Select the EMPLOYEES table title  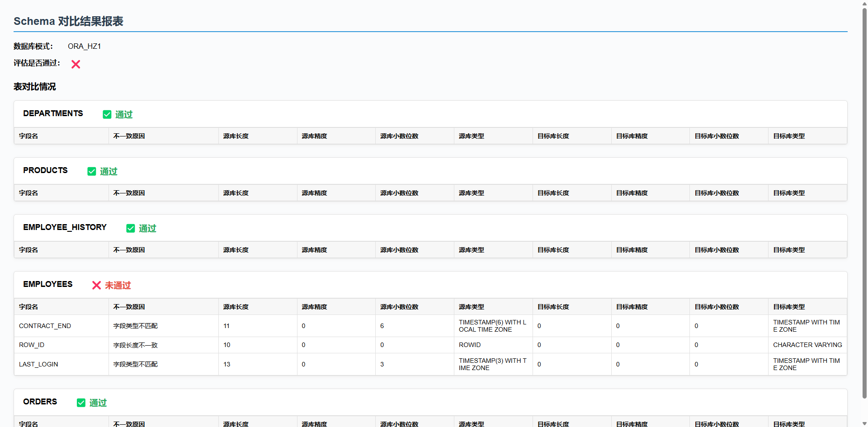pyautogui.click(x=47, y=284)
